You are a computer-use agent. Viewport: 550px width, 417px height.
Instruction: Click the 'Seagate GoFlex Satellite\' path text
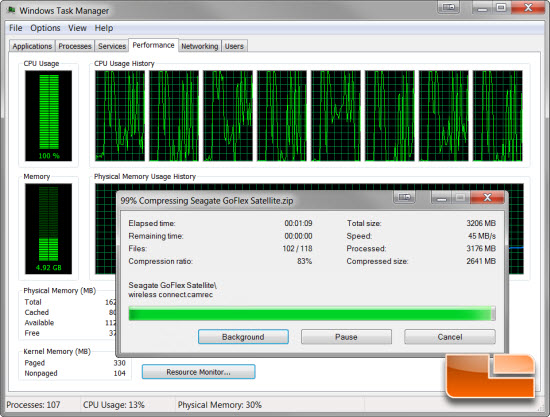(173, 285)
